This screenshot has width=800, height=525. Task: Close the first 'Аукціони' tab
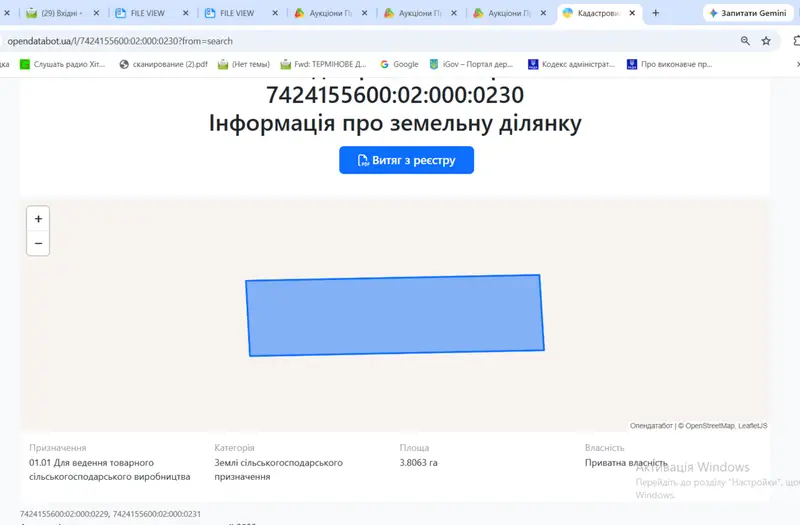(x=364, y=13)
